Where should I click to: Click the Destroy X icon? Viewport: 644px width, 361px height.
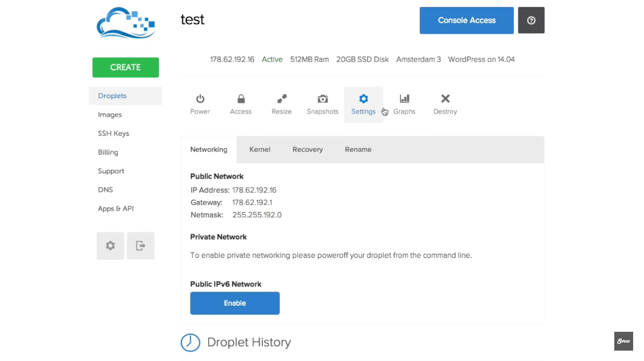(445, 99)
